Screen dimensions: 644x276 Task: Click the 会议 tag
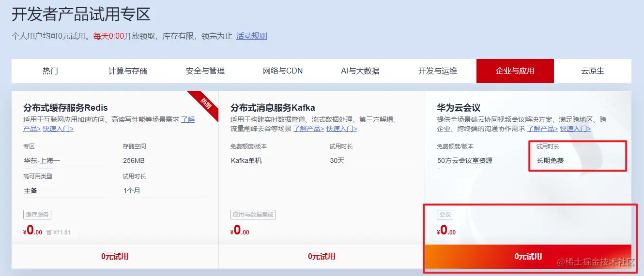445,215
